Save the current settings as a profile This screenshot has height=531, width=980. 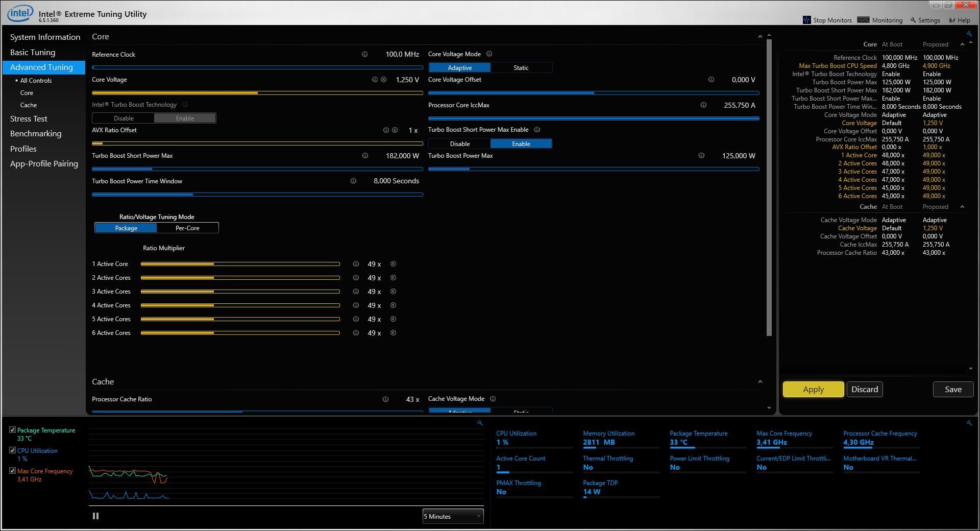953,389
